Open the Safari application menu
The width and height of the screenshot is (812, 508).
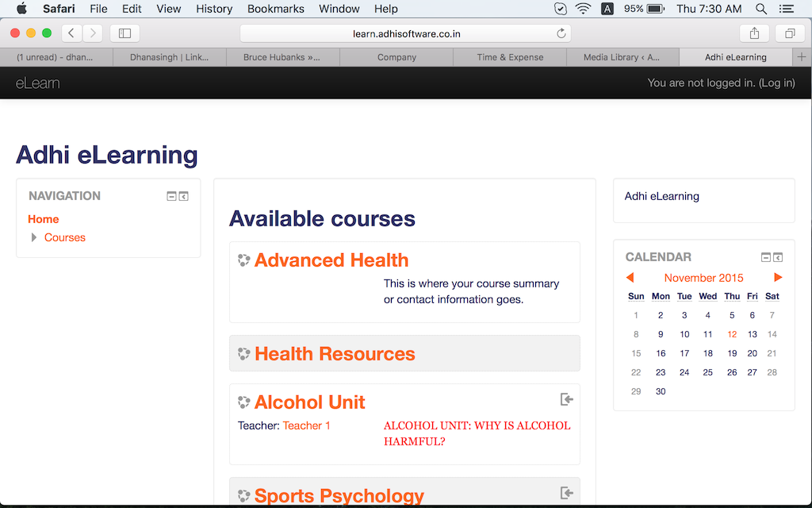click(59, 9)
